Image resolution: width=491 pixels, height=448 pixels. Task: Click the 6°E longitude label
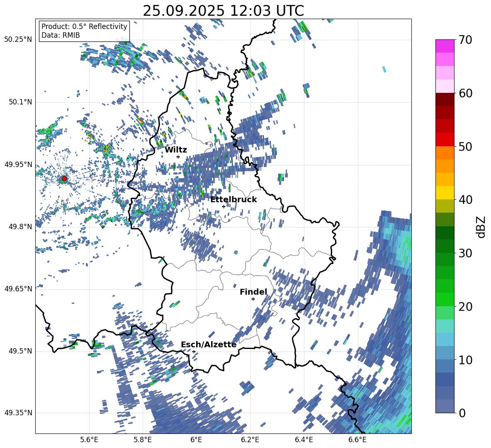pos(196,440)
